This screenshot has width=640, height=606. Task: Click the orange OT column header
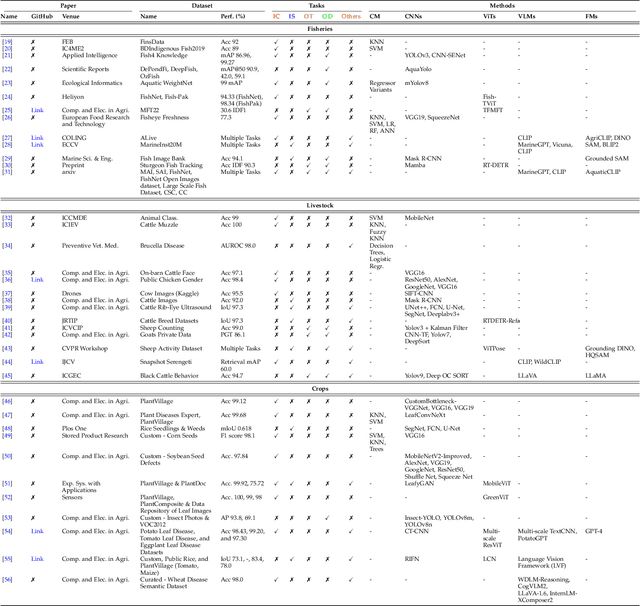[308, 16]
